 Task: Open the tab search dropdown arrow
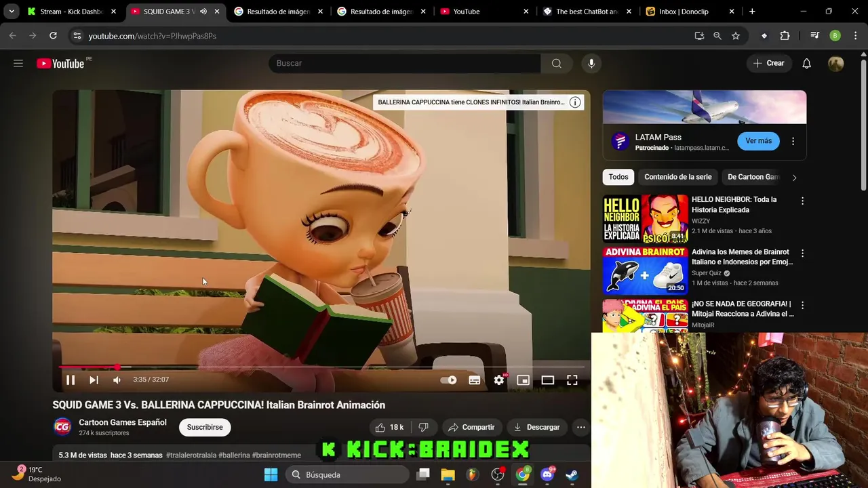(12, 12)
